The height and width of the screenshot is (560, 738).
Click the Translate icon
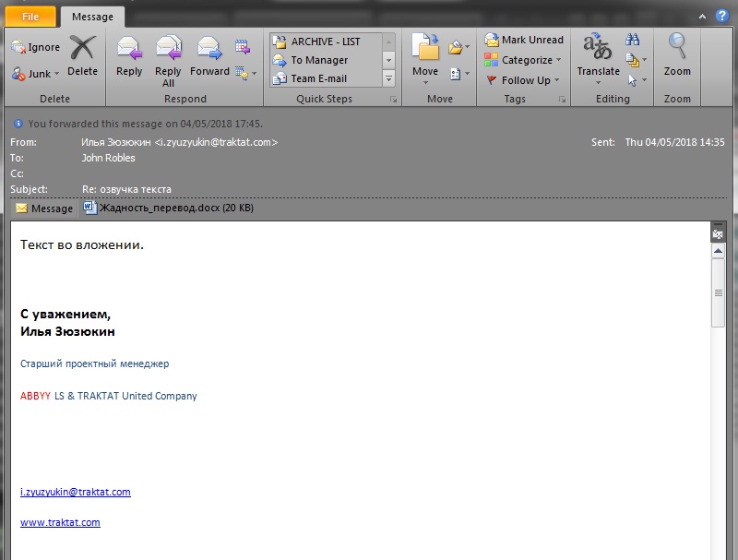[x=598, y=55]
